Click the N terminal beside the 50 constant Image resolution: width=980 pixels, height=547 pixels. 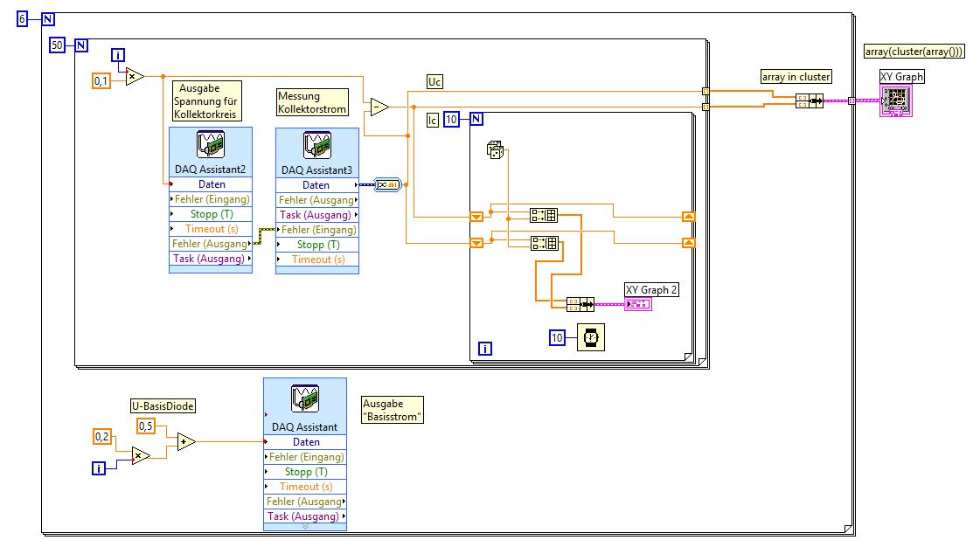click(x=81, y=45)
